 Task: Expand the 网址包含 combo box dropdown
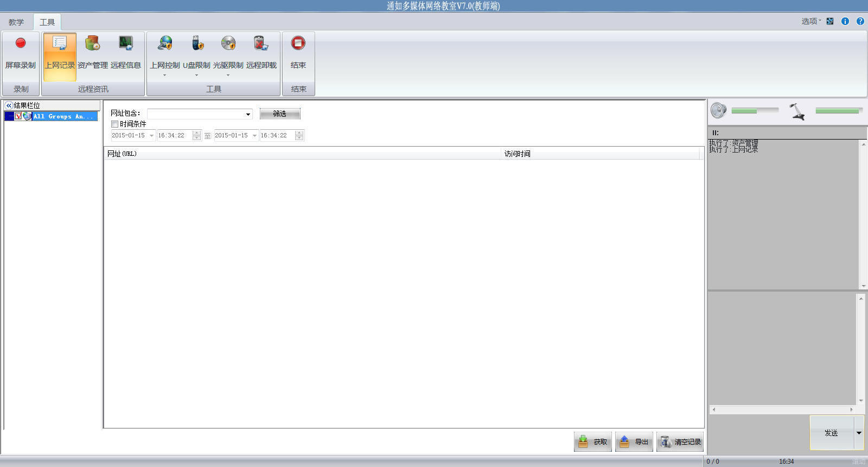[x=248, y=114]
